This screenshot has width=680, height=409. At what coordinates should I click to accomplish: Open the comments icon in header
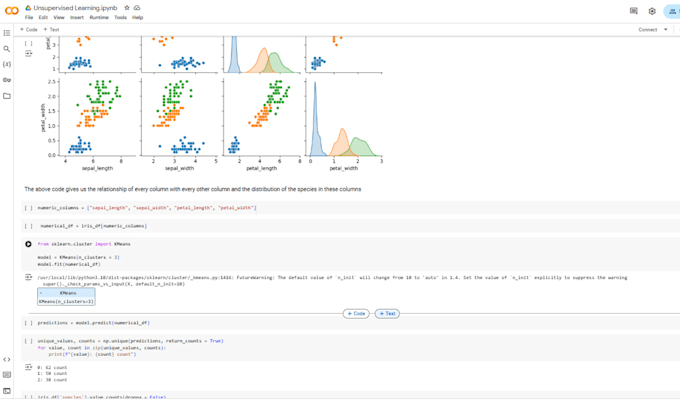coord(633,11)
